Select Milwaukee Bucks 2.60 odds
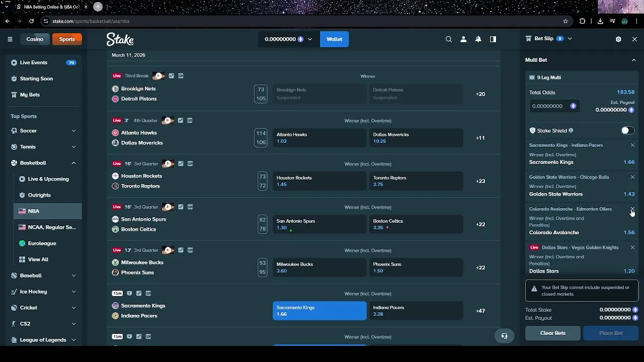Viewport: 644px width, 362px height. click(x=319, y=267)
